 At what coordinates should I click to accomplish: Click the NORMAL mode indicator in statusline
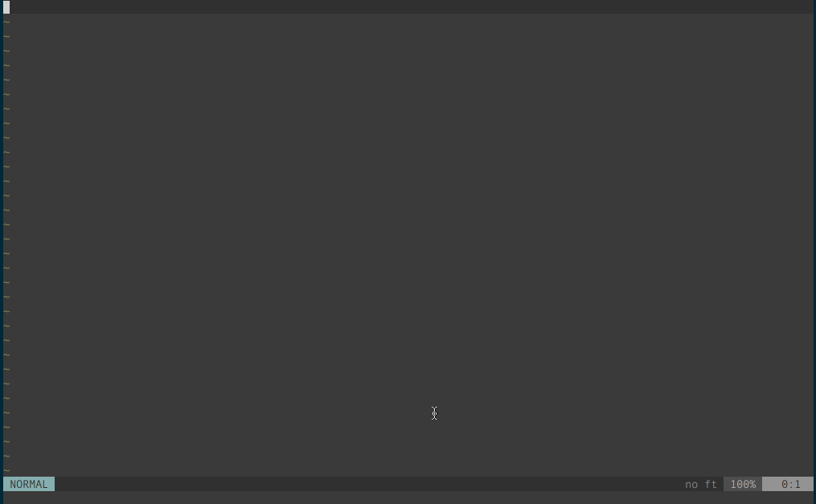point(29,484)
